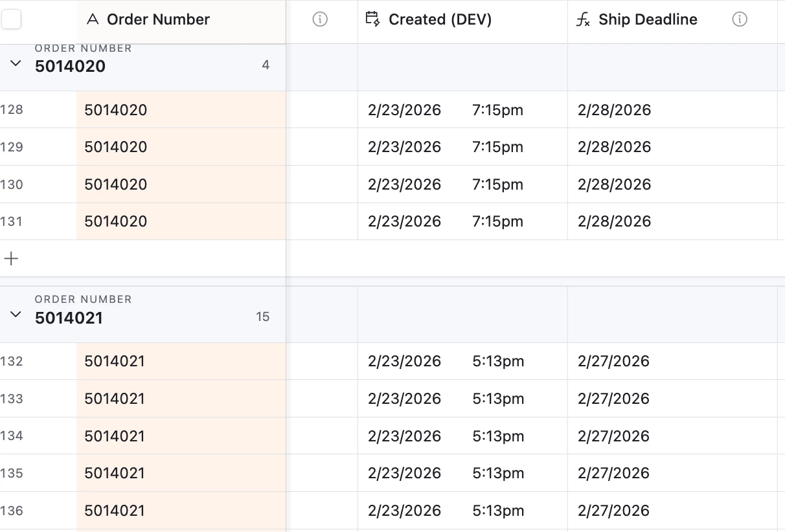This screenshot has height=532, width=785.
Task: Click the Order Number cell in row 129
Action: pos(181,147)
